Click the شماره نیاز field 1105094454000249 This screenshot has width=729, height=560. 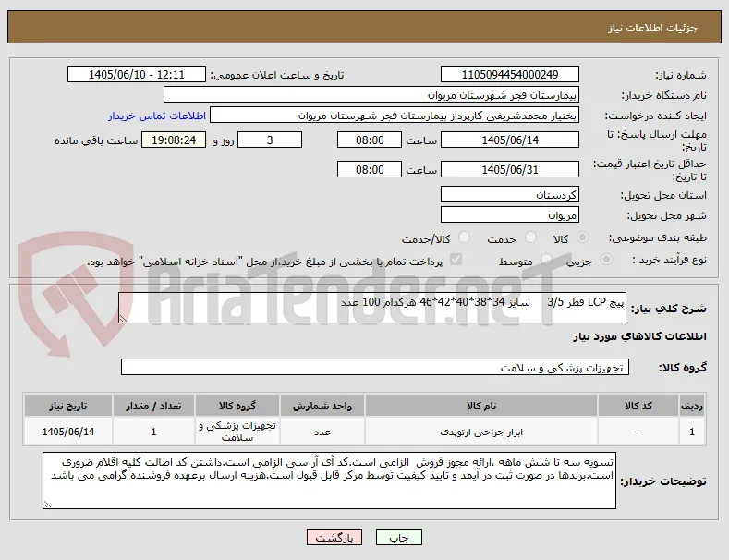click(x=509, y=75)
